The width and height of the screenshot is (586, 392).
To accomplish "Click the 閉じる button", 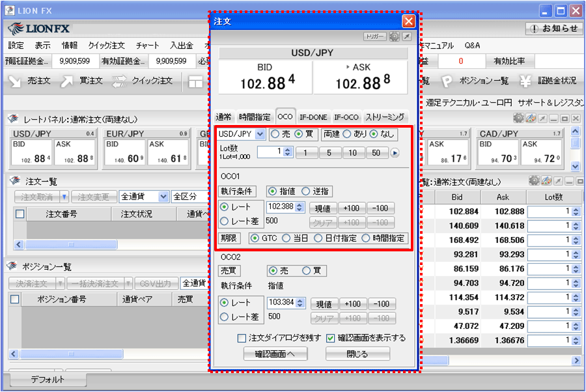I will [x=357, y=354].
